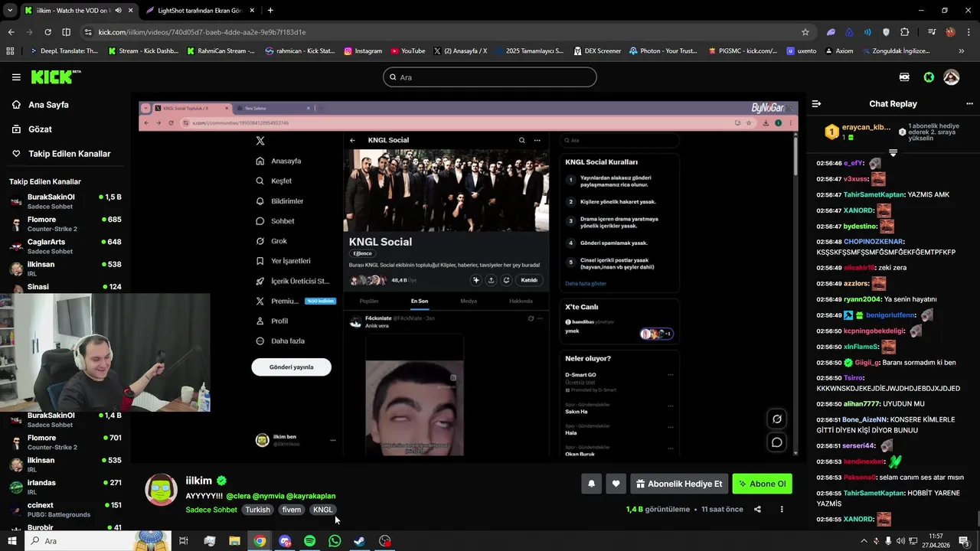Click the KICK logo

pos(56,77)
